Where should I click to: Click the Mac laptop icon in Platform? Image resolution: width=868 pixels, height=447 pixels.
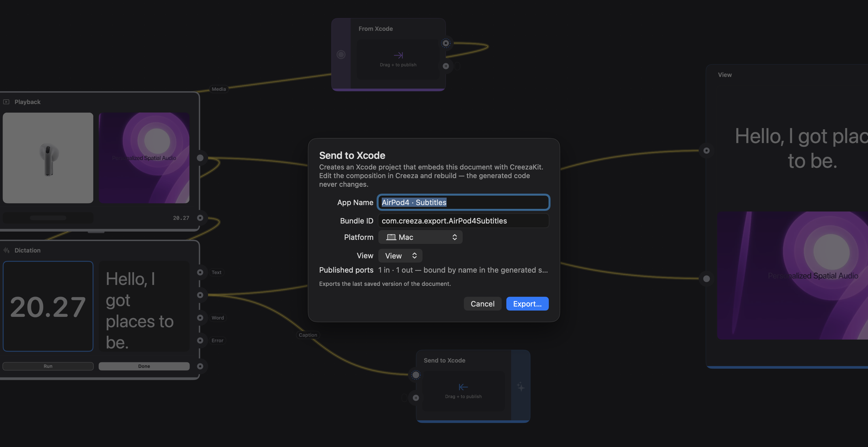click(391, 237)
